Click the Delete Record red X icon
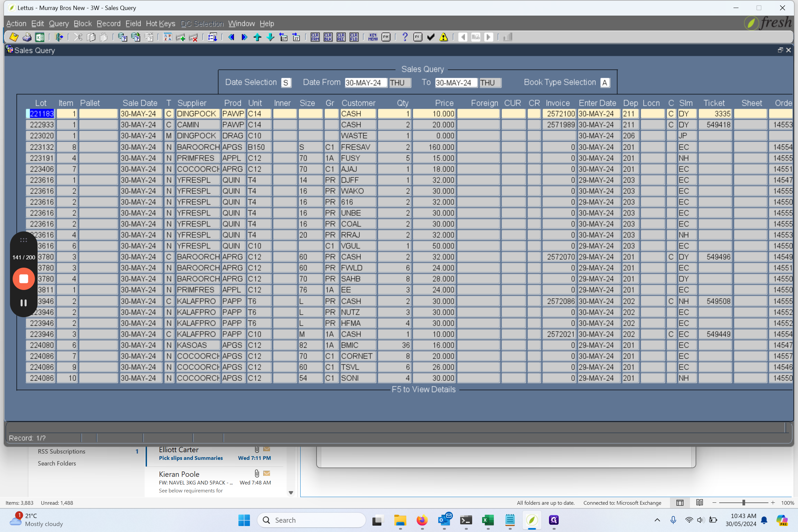798x532 pixels. point(194,37)
